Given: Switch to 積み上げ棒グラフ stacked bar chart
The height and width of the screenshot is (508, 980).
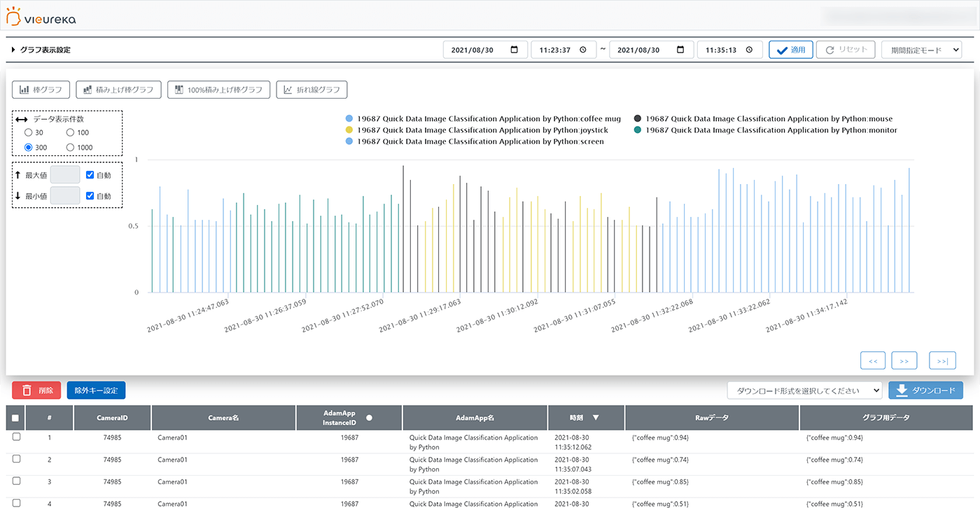Looking at the screenshot, I should point(118,90).
